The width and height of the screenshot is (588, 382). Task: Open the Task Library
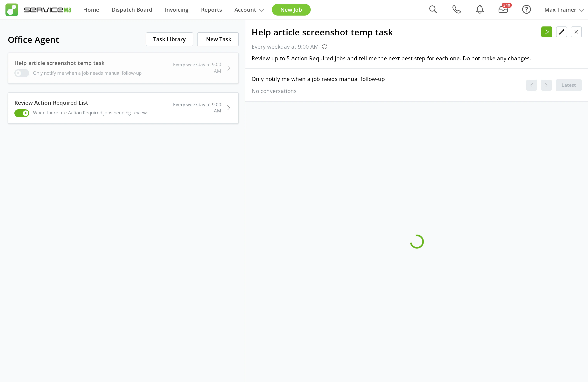tap(169, 39)
